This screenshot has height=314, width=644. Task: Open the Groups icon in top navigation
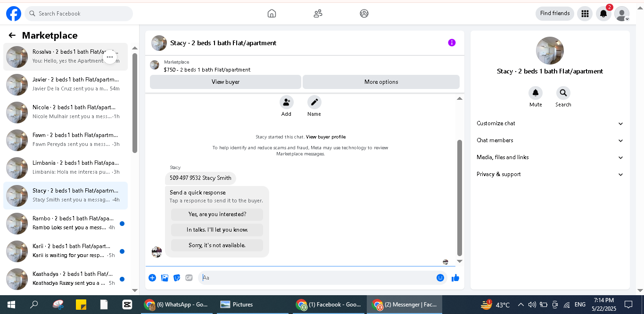tap(364, 14)
